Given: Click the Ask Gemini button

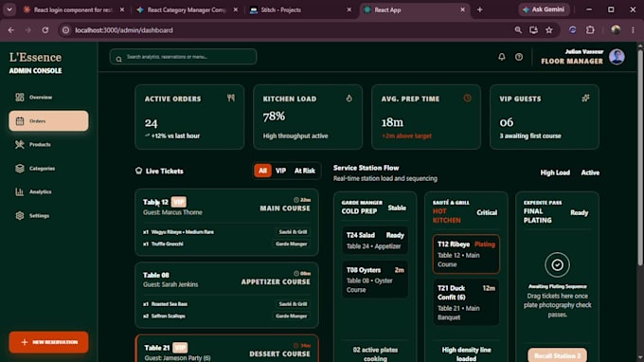Looking at the screenshot, I should point(545,9).
